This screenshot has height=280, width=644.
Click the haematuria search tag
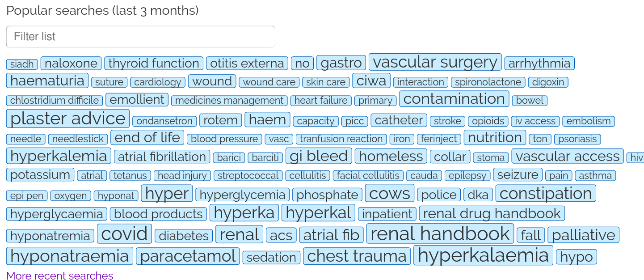point(47,81)
